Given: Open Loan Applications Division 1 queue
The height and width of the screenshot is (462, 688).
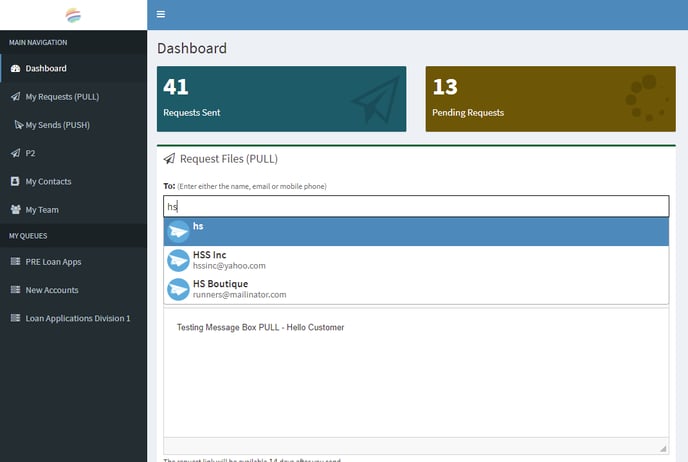Looking at the screenshot, I should [x=77, y=318].
